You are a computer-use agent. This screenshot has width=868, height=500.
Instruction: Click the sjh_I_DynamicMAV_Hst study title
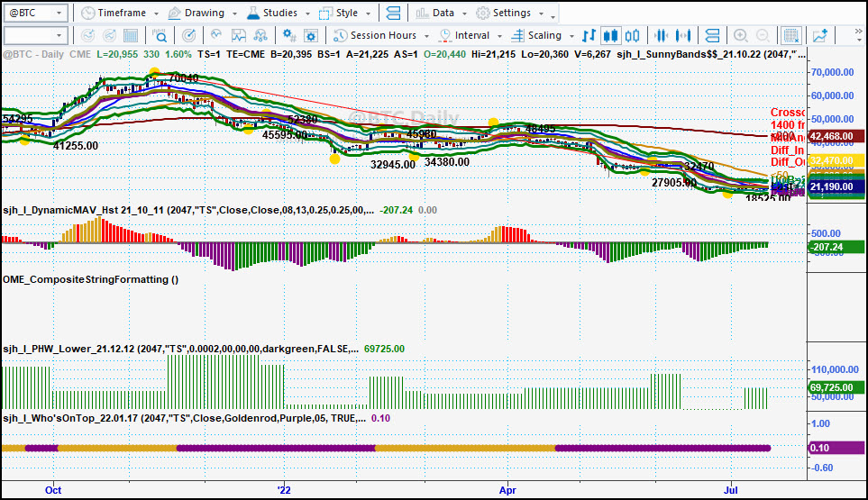pyautogui.click(x=188, y=210)
